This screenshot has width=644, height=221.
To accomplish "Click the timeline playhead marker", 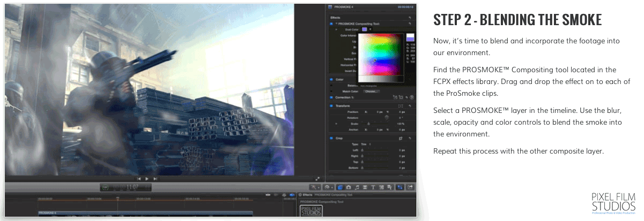I will pos(117,199).
